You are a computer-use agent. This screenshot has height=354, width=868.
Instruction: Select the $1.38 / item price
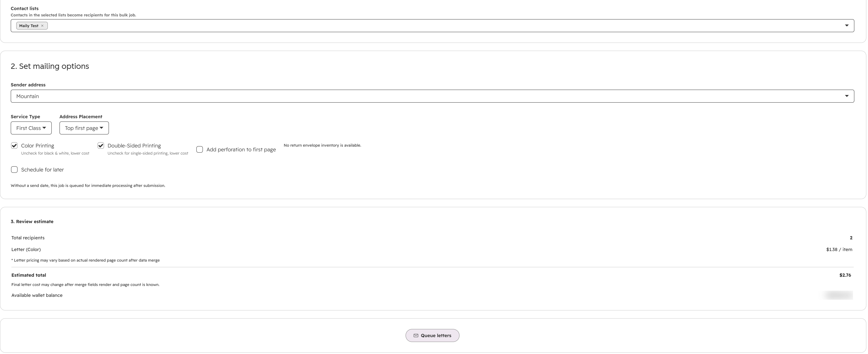click(839, 249)
